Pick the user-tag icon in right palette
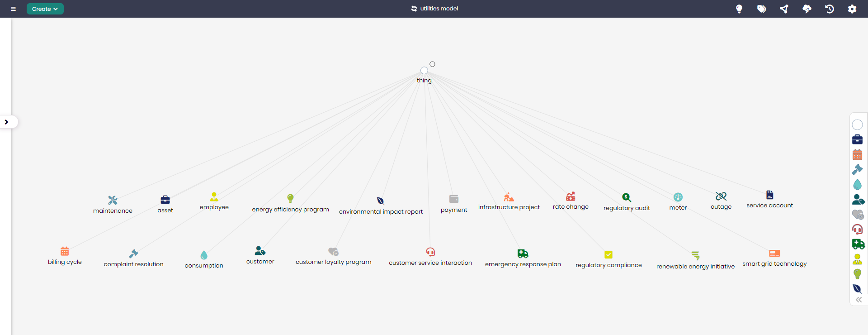 [x=858, y=199]
